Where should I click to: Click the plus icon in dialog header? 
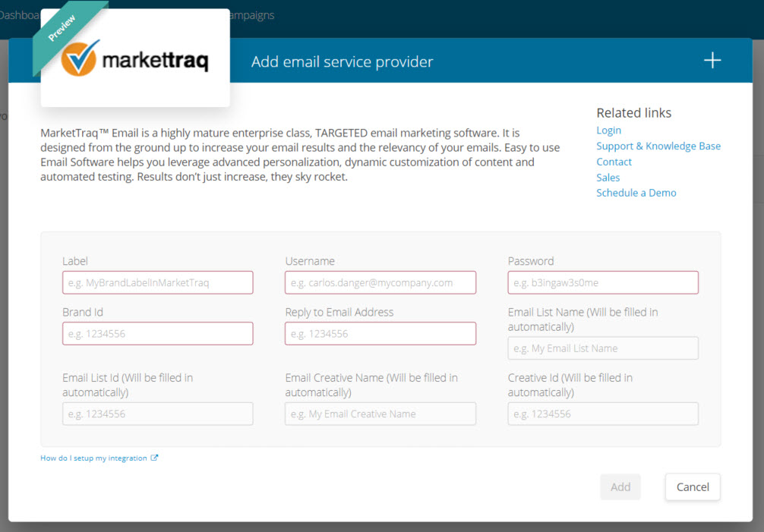[712, 61]
